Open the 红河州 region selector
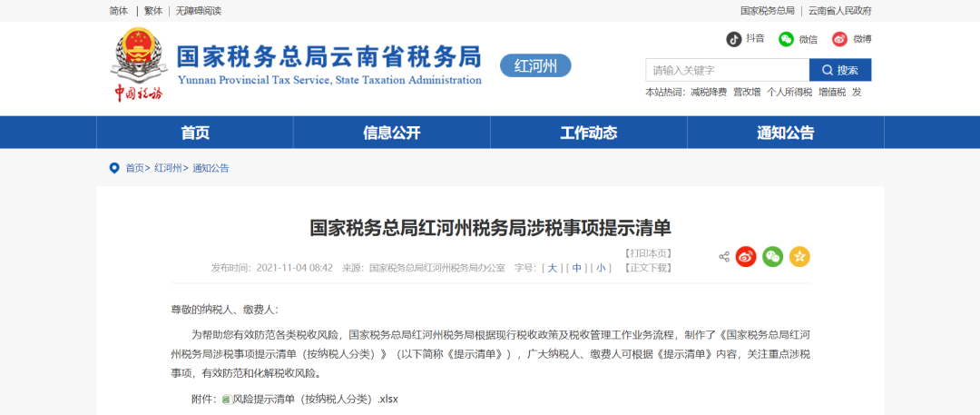Screen dimensions: 980x415 point(535,65)
